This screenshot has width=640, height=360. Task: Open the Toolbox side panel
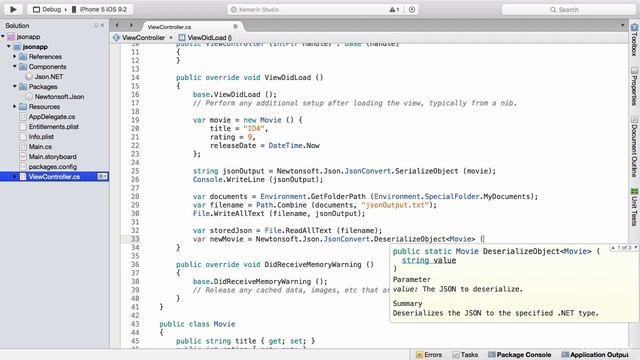pyautogui.click(x=634, y=39)
